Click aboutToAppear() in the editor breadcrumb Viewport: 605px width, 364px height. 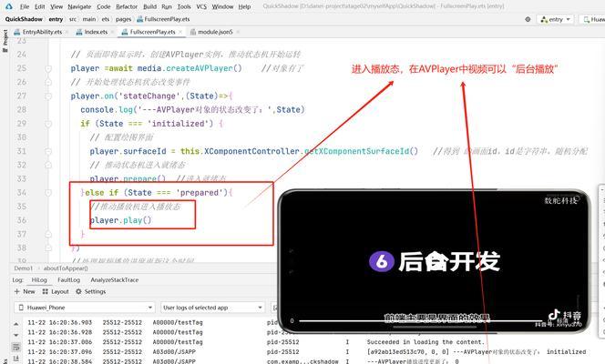point(66,268)
